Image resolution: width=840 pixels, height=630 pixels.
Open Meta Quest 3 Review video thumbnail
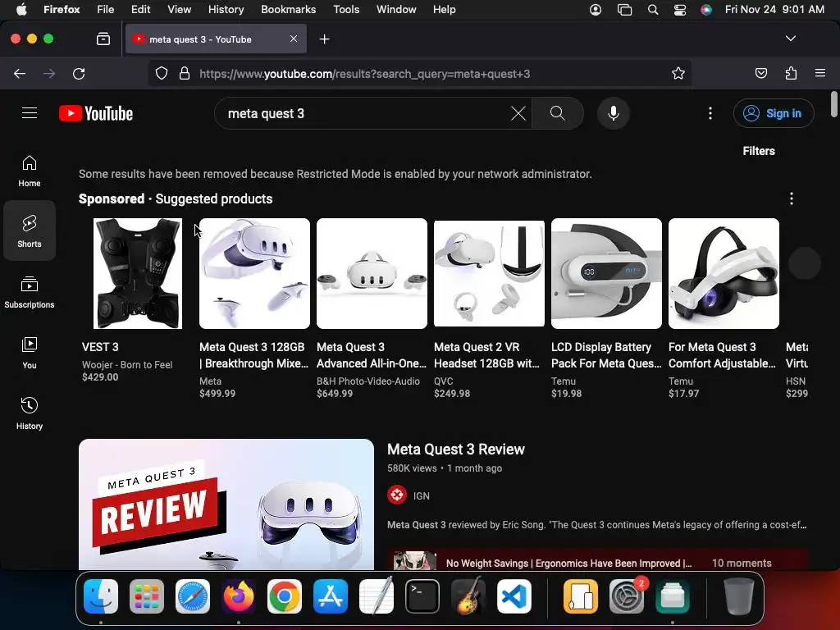226,504
